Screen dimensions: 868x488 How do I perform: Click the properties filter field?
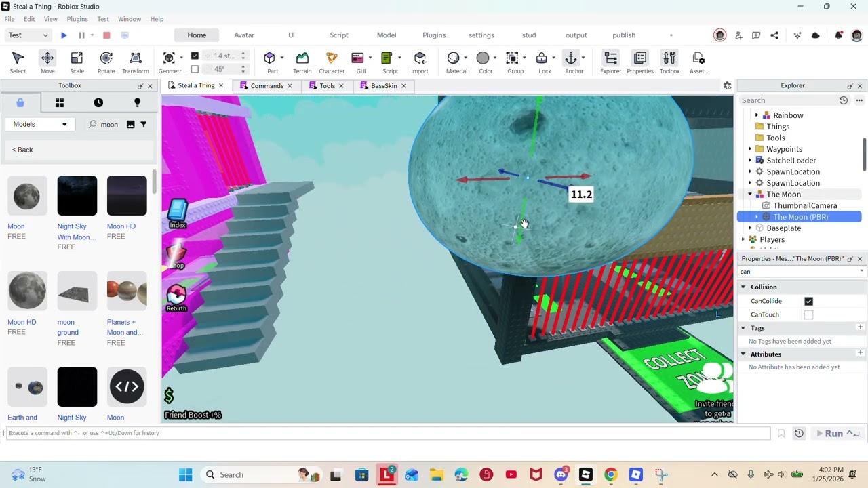coord(800,272)
